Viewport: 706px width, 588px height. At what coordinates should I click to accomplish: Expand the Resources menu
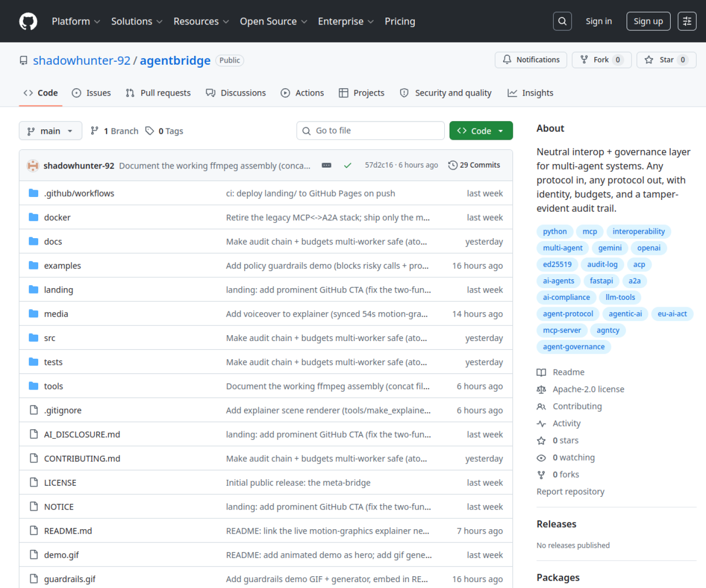(x=202, y=21)
